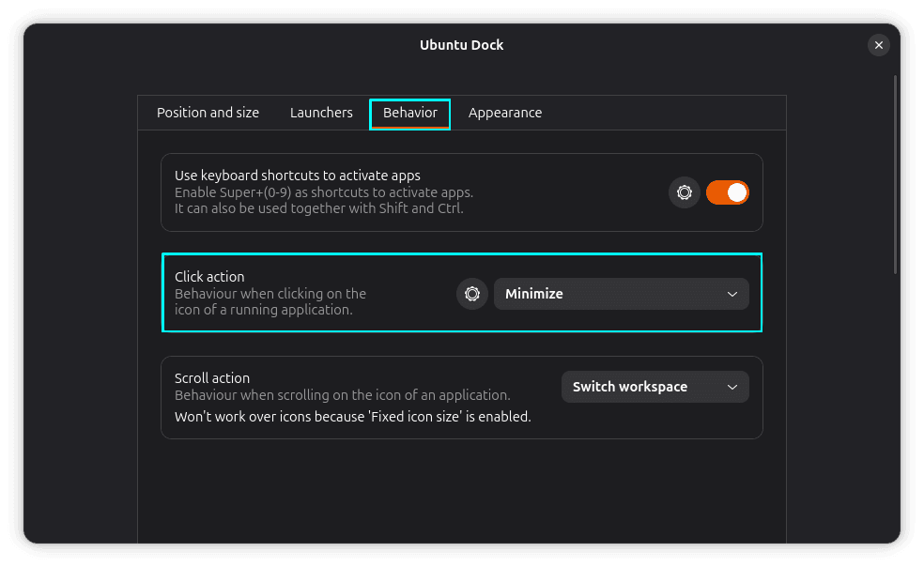Image resolution: width=924 pixels, height=567 pixels.
Task: Close the Ubuntu Dock dialog
Action: tap(878, 45)
